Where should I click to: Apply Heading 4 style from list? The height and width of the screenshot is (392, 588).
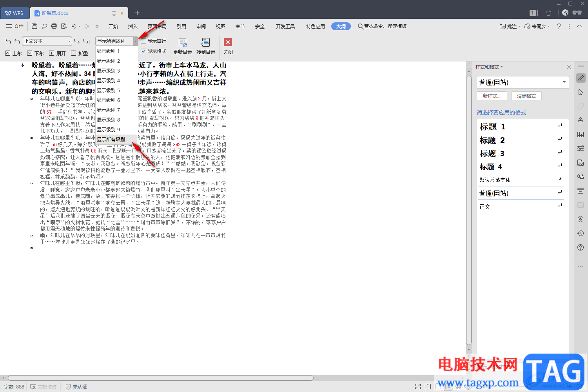tap(521, 167)
